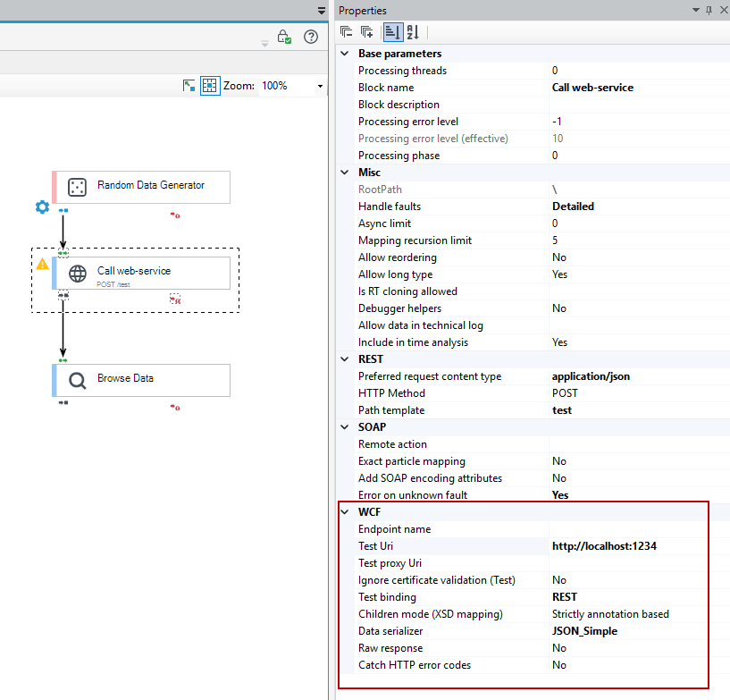Click the expand all categories icon in Properties

[x=367, y=31]
